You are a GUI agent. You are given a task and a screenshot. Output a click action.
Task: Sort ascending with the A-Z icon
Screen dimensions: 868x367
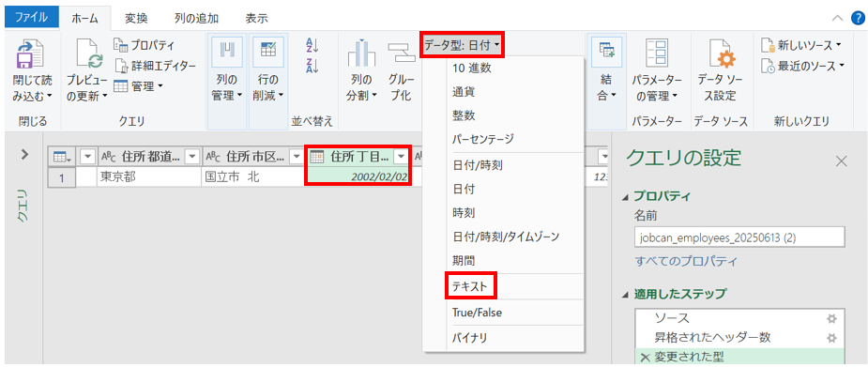tap(312, 46)
